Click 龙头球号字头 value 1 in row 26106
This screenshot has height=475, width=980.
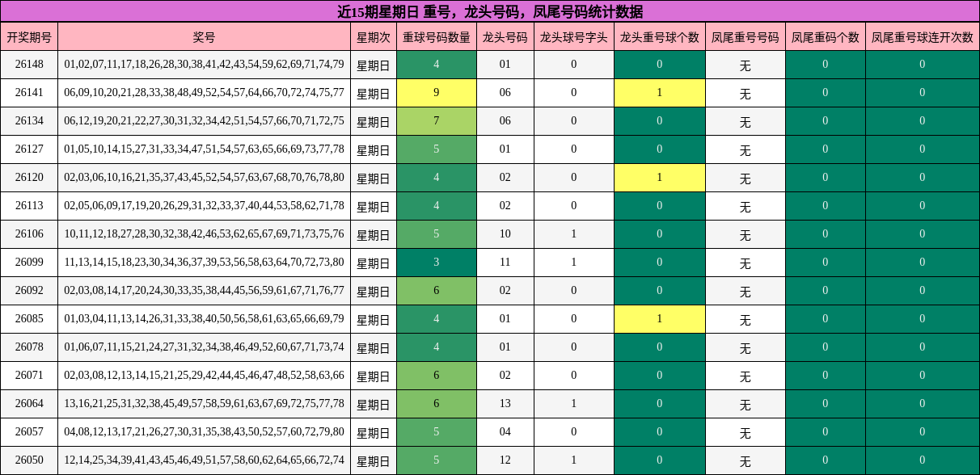tap(574, 234)
